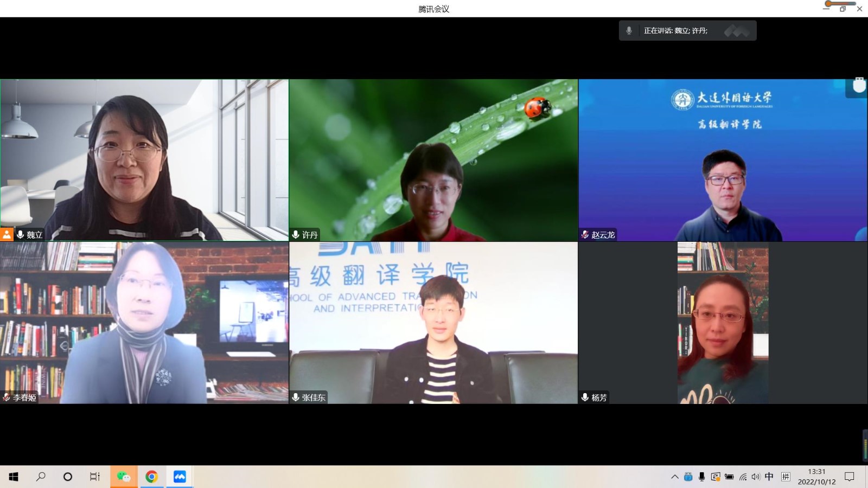Open Tencent Meeting from the taskbar

180,477
